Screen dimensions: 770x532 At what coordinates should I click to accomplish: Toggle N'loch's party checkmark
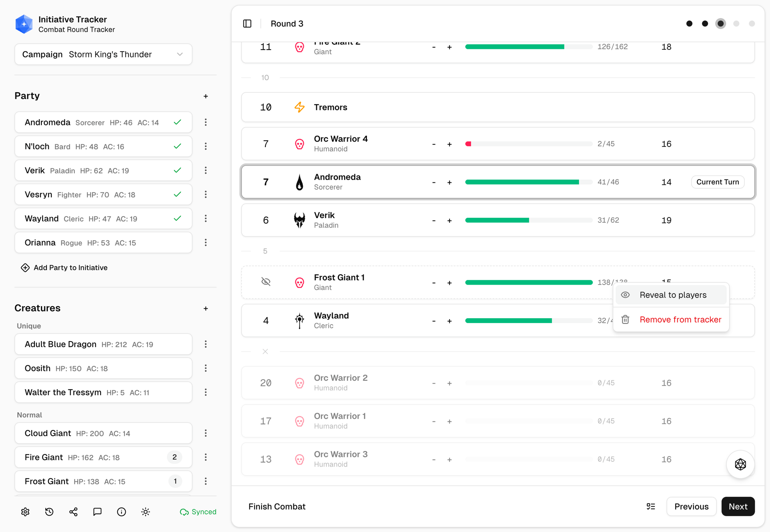[x=178, y=146]
